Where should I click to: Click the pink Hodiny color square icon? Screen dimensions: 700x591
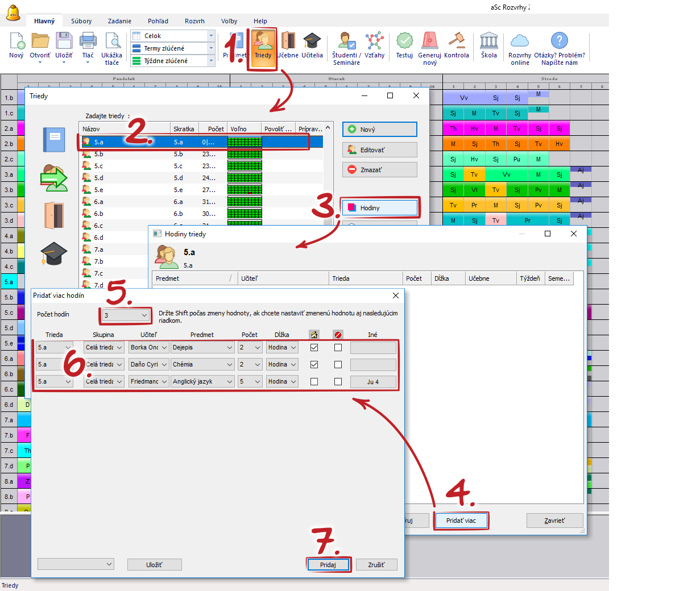point(351,208)
